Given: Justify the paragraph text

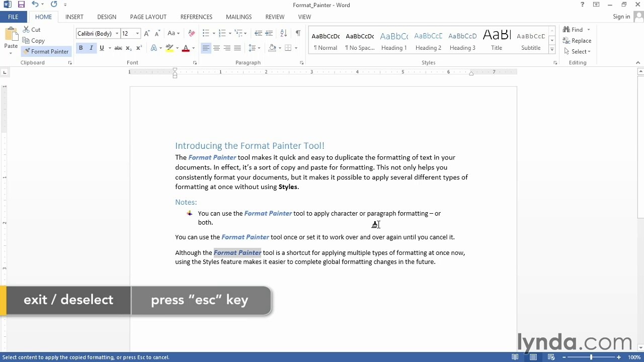Looking at the screenshot, I should [x=237, y=48].
